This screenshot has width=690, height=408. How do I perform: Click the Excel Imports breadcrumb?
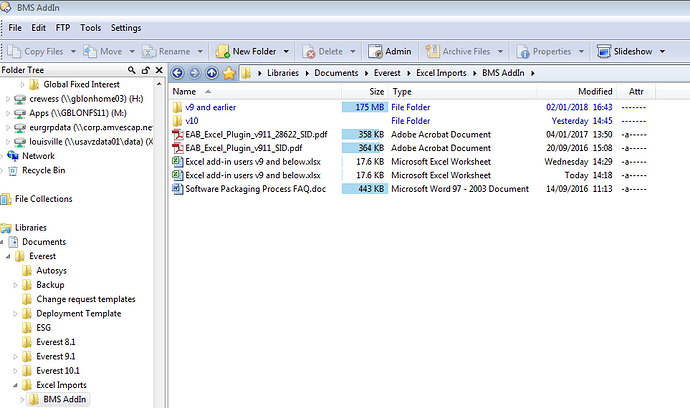tap(441, 73)
